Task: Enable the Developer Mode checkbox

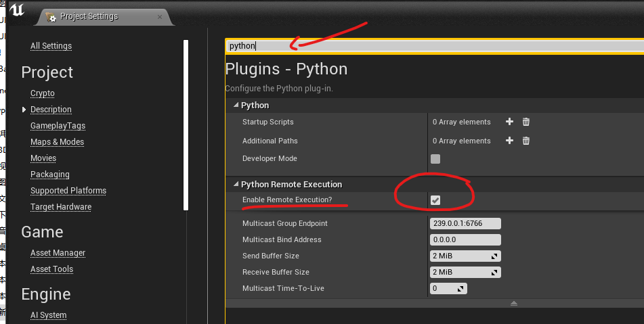Action: [x=435, y=159]
